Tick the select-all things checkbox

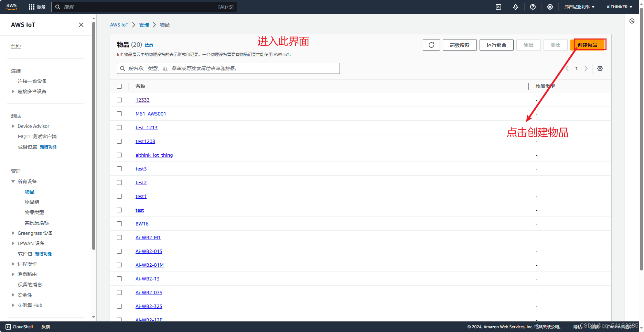point(119,86)
